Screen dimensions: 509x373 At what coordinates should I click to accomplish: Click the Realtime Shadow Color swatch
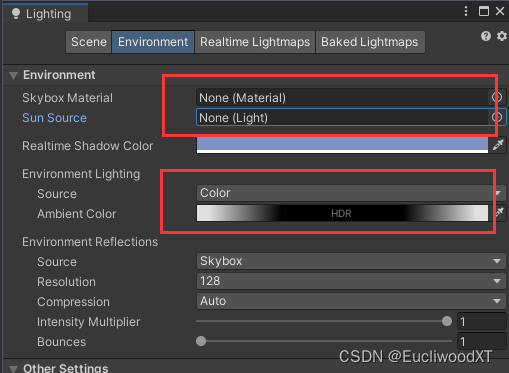point(342,145)
